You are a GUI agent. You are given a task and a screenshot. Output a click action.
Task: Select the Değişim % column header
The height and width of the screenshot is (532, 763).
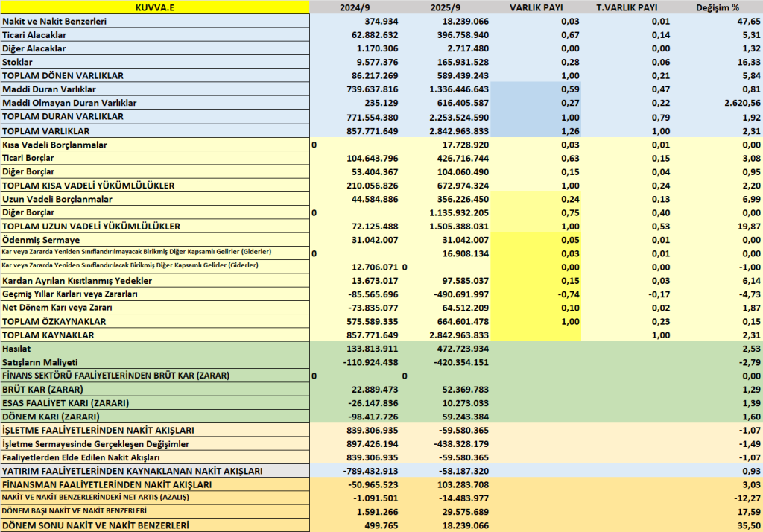[x=718, y=7]
